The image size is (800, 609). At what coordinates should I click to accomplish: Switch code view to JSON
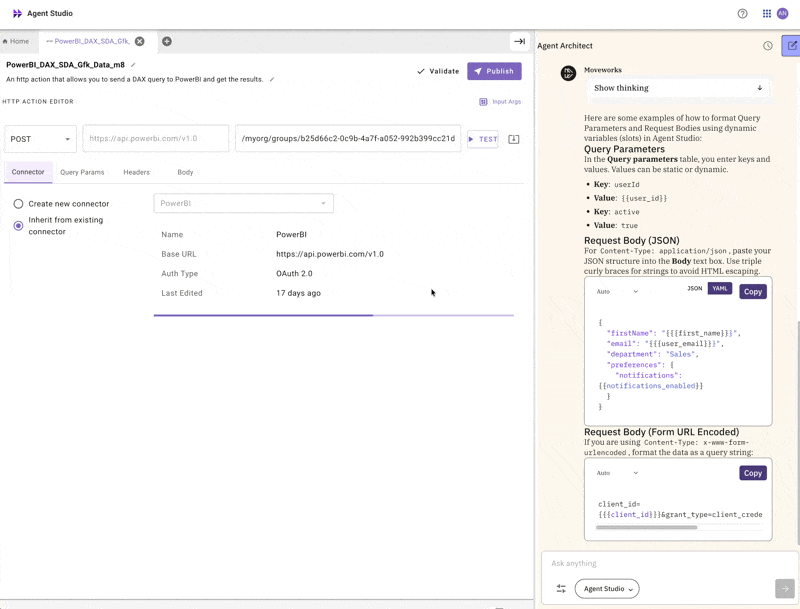(x=694, y=289)
